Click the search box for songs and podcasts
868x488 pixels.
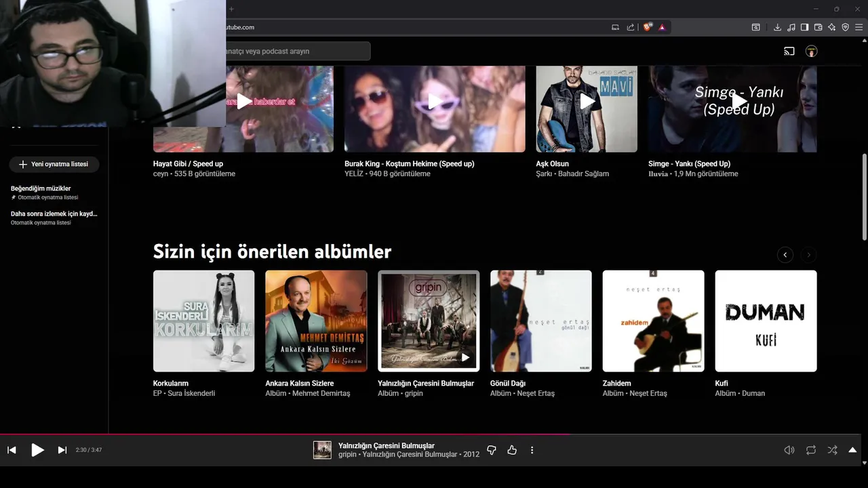coord(298,51)
